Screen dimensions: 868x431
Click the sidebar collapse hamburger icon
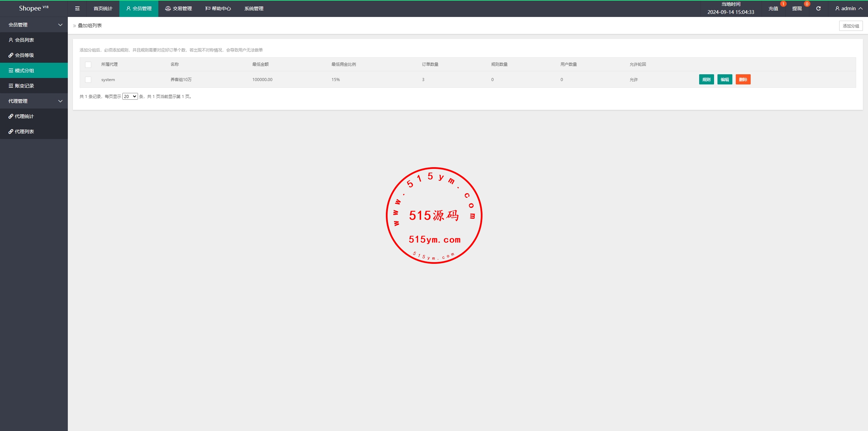[x=77, y=8]
